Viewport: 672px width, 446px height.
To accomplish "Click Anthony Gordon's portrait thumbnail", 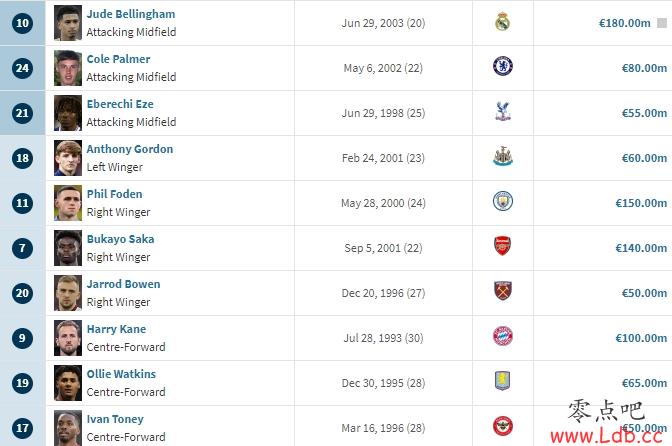I will click(68, 158).
